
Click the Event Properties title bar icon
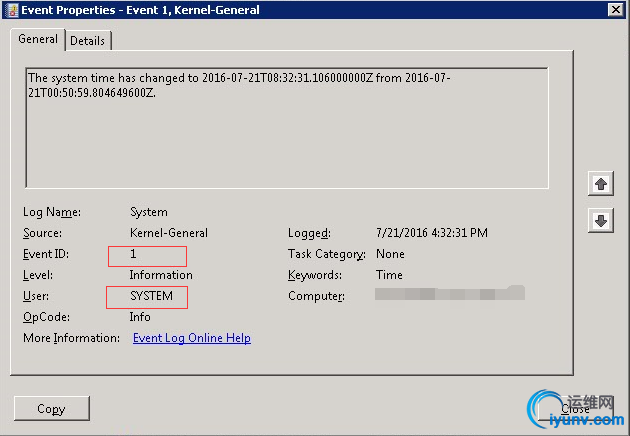12,10
